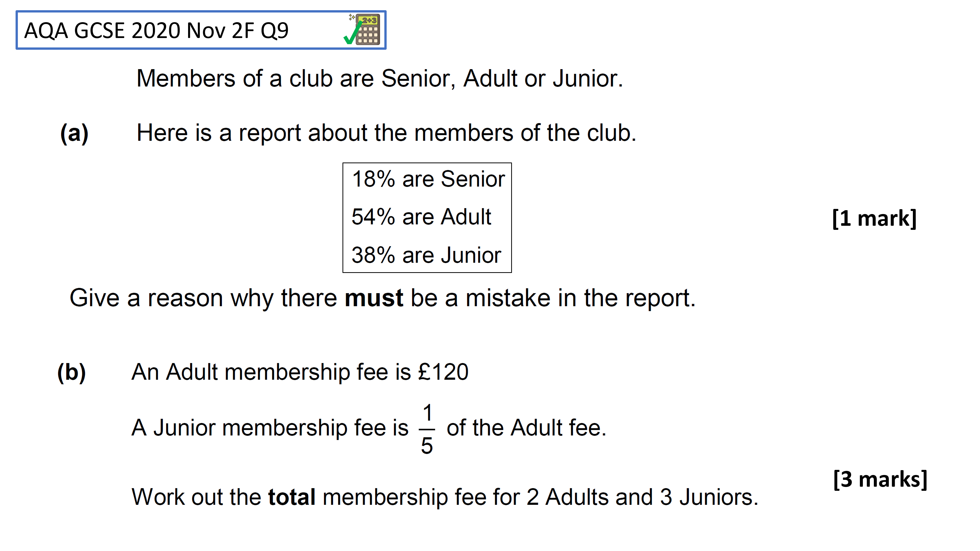
Task: Click the bold word 'total'
Action: [292, 497]
